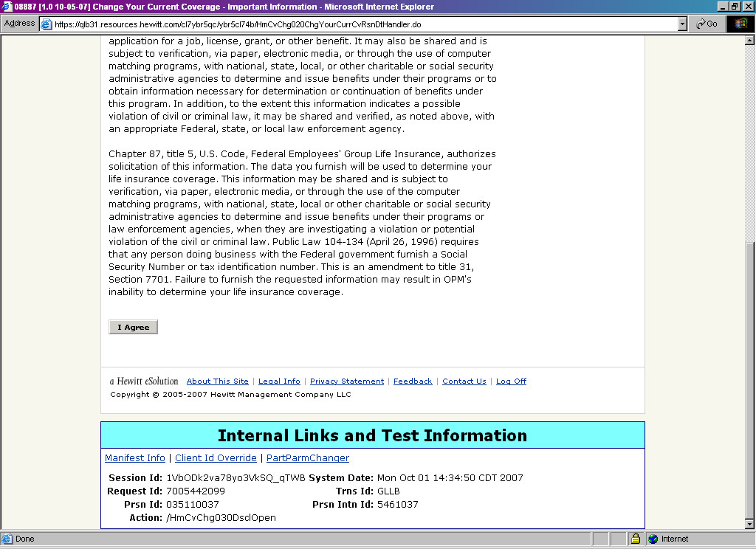Click the Log Off link
Image resolution: width=756 pixels, height=549 pixels.
pyautogui.click(x=511, y=381)
